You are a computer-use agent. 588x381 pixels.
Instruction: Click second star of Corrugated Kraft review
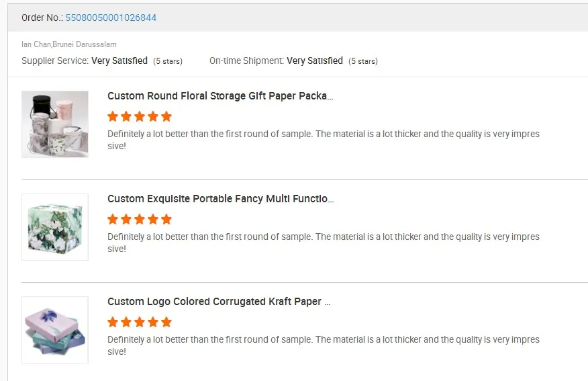126,322
